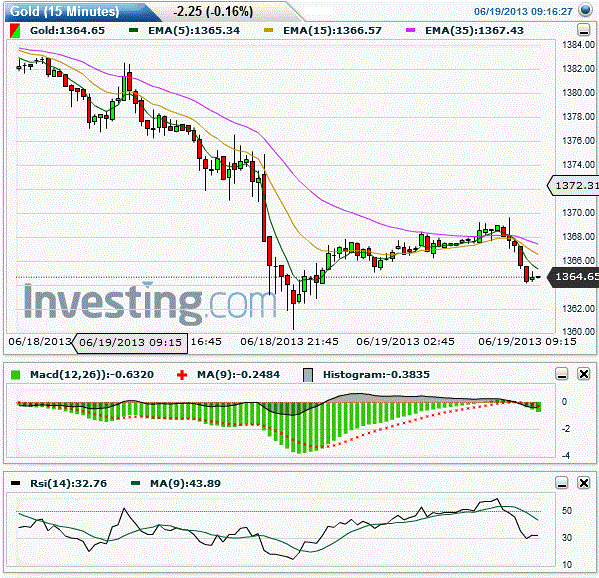Click the blue globe refresh icon
Viewport: 599px width, 578px height.
585,10
